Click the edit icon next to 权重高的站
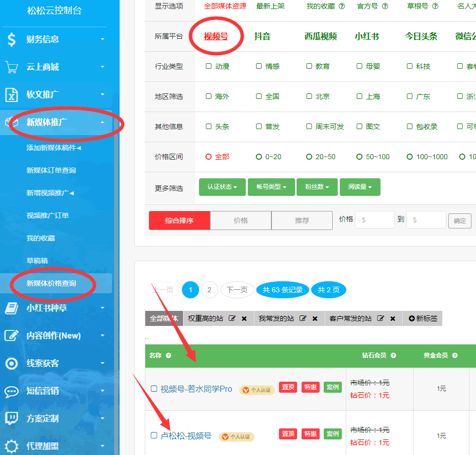This screenshot has height=455, width=476. (232, 318)
